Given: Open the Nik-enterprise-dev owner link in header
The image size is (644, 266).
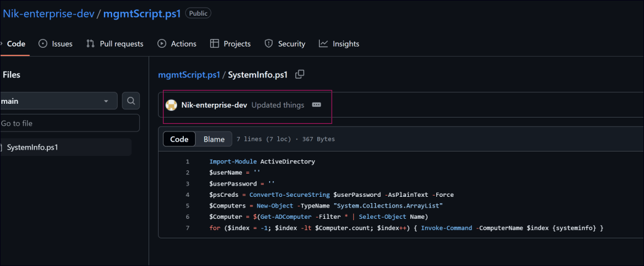Looking at the screenshot, I should coord(48,13).
